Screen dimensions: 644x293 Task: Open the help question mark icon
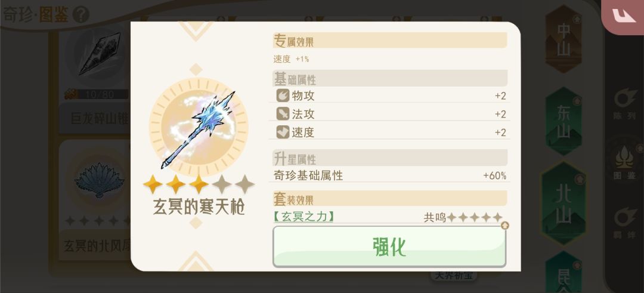coord(80,14)
